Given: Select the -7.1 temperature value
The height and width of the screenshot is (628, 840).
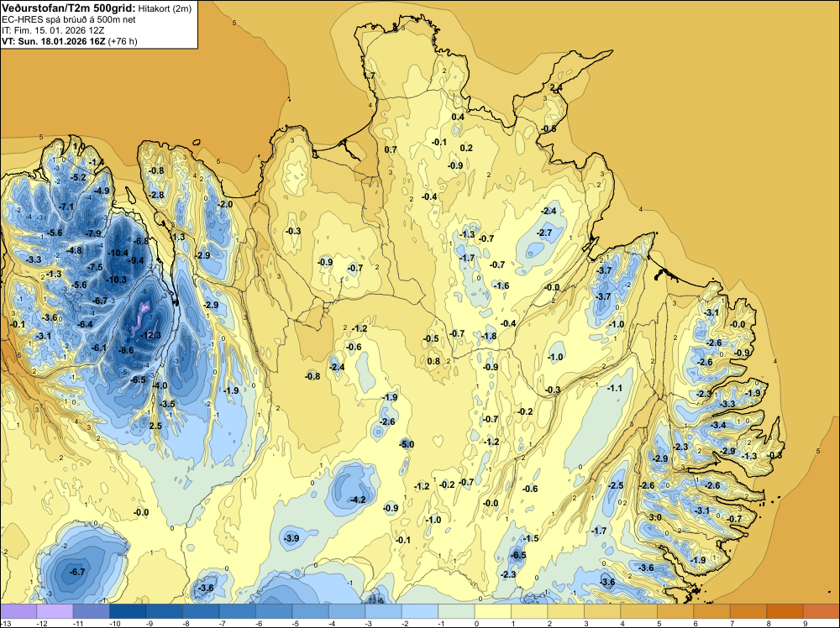Looking at the screenshot, I should (x=66, y=207).
